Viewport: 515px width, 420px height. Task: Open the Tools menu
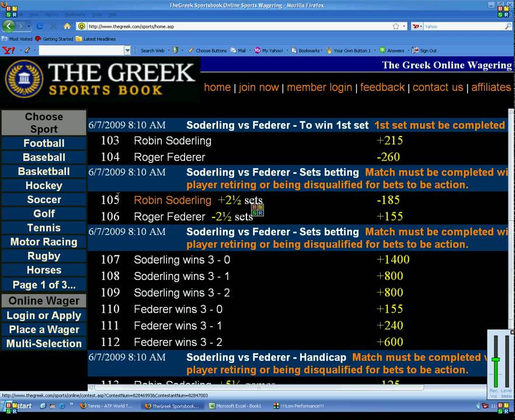point(97,15)
